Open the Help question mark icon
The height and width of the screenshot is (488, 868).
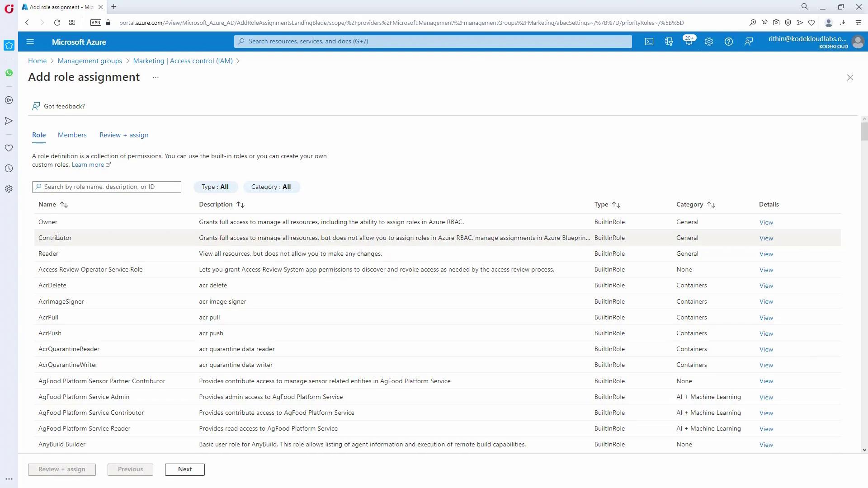click(x=729, y=42)
